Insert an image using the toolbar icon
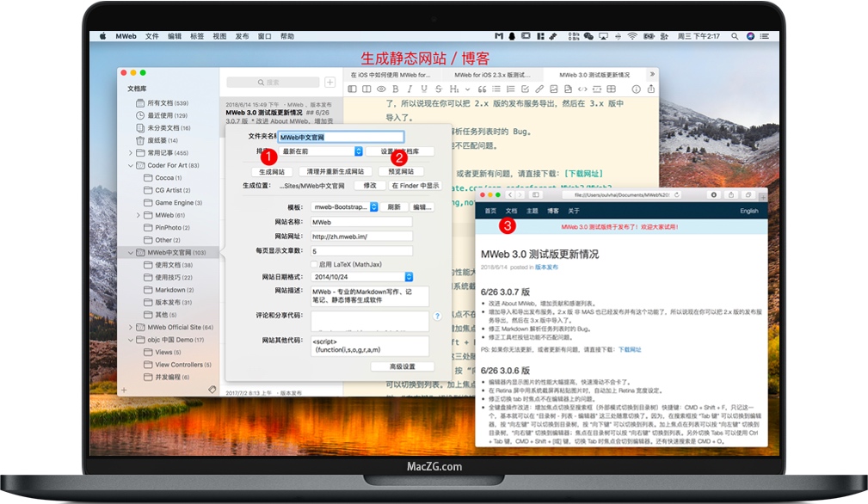868x504 pixels. pos(552,90)
